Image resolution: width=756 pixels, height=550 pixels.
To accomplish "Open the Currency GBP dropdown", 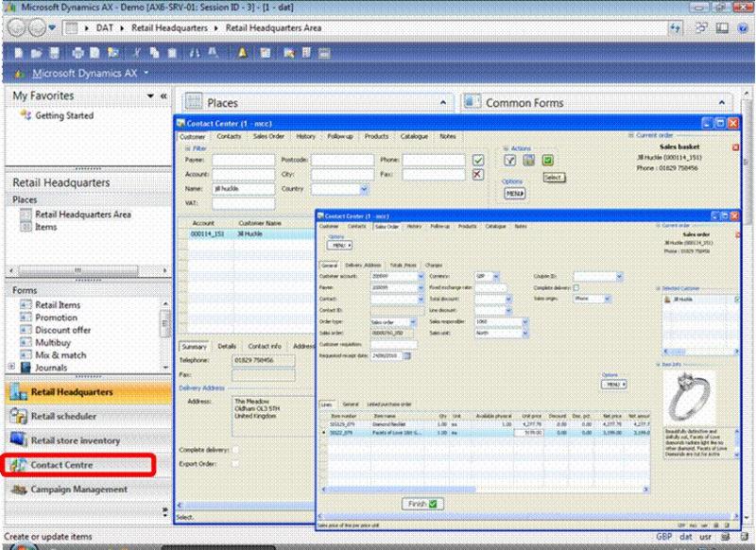I will [496, 276].
